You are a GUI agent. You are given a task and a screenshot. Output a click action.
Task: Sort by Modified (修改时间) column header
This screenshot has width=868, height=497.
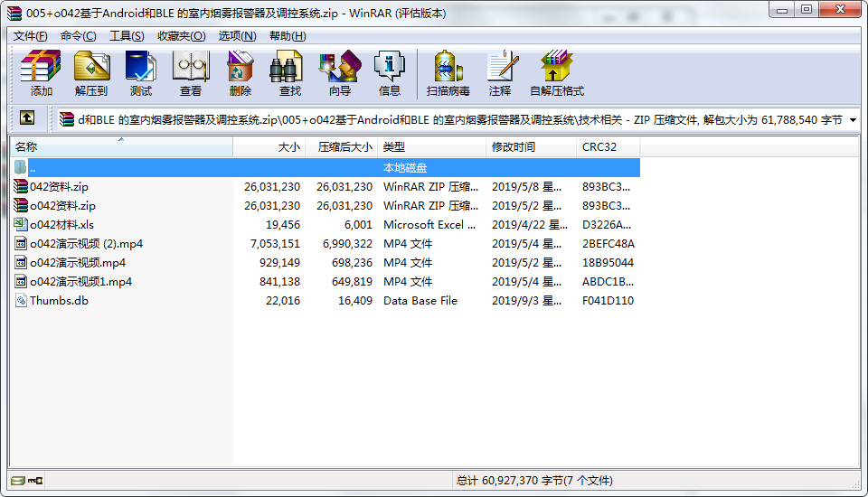coord(531,146)
